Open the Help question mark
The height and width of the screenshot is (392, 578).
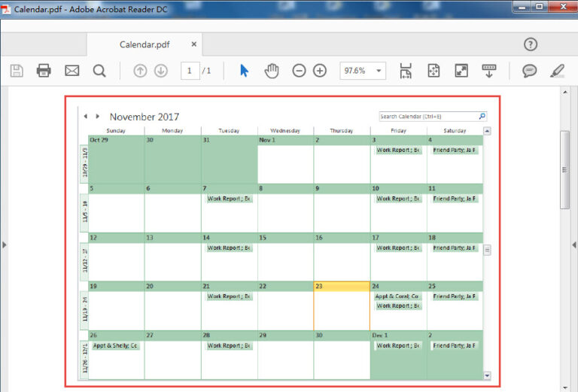pos(531,44)
